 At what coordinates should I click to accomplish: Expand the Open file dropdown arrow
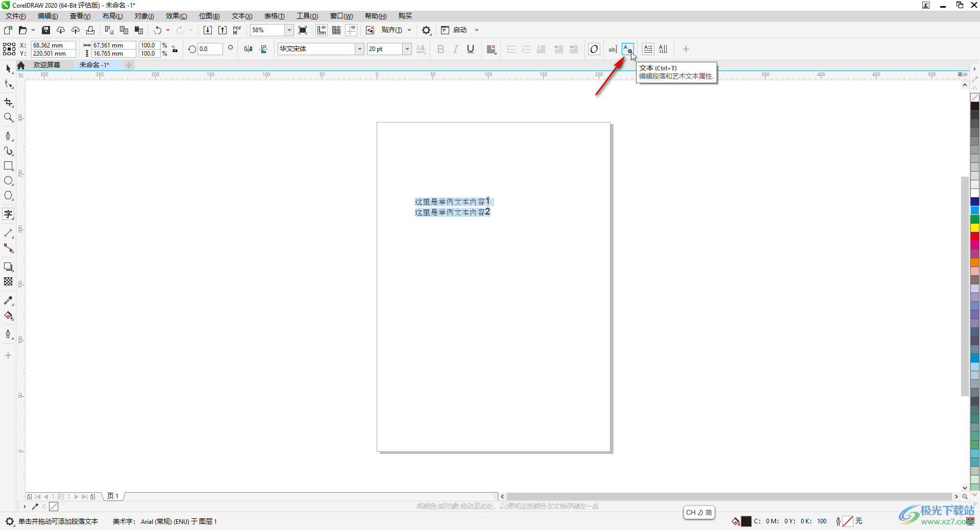point(33,30)
